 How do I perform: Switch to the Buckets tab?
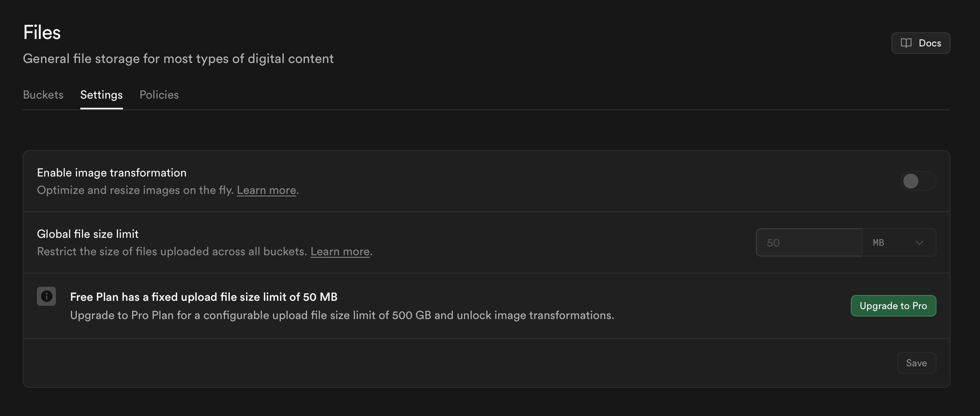pos(43,95)
